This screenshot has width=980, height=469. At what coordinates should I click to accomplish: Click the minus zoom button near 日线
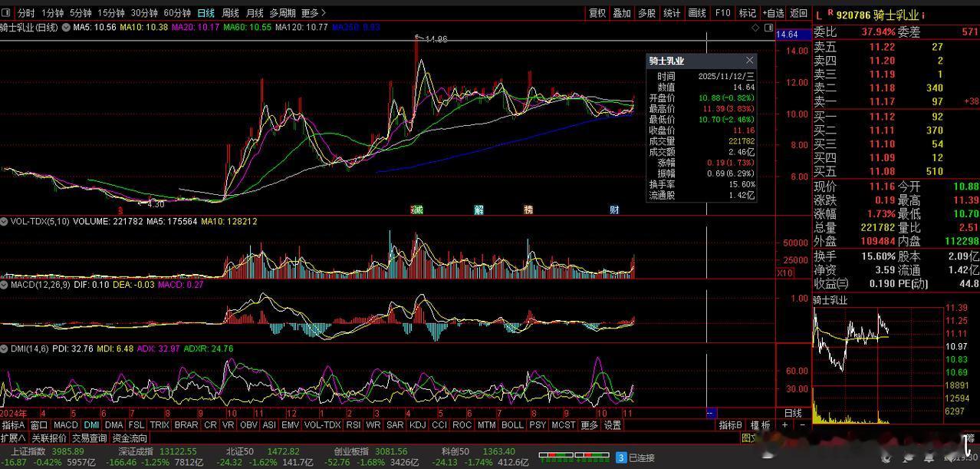(x=803, y=425)
